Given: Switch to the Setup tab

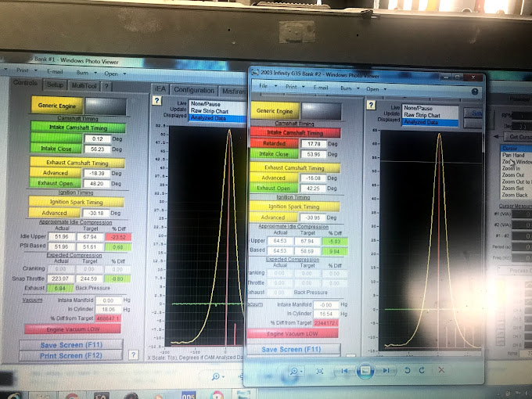Looking at the screenshot, I should click(x=55, y=84).
